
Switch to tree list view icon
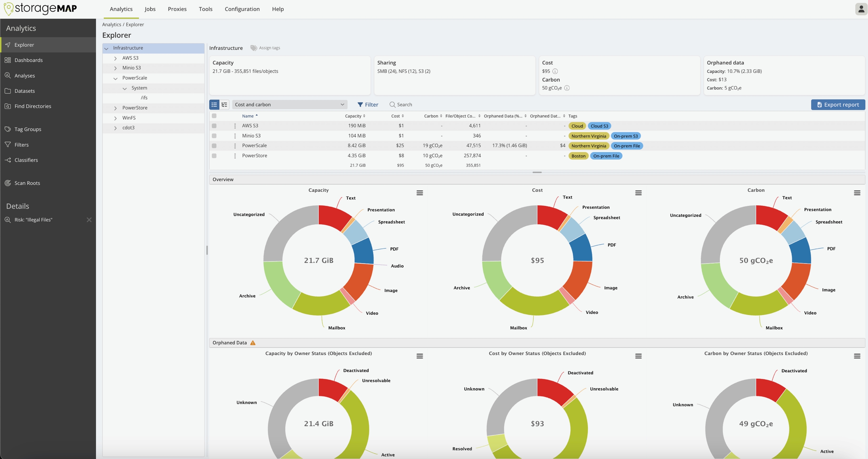(x=224, y=105)
